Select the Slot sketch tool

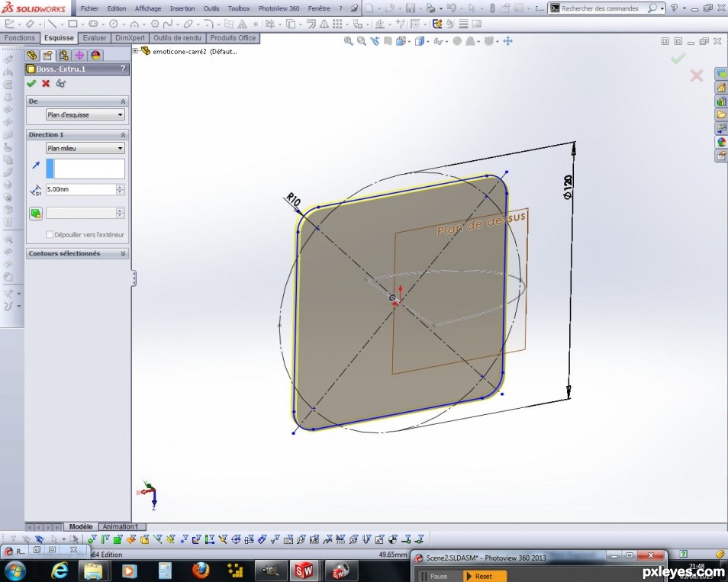(93, 24)
